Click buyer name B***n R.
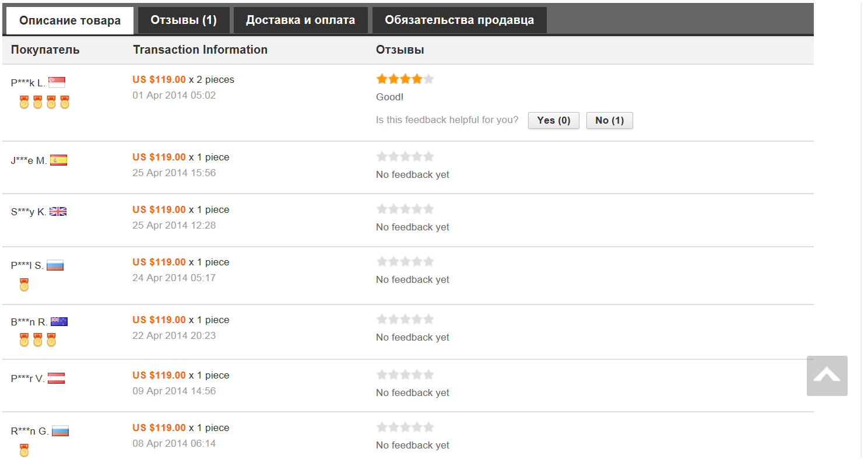The width and height of the screenshot is (868, 466). click(29, 322)
